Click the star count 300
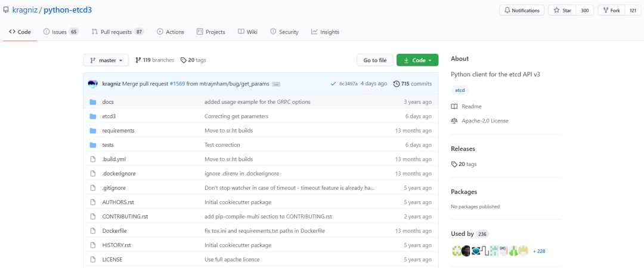 pyautogui.click(x=585, y=10)
